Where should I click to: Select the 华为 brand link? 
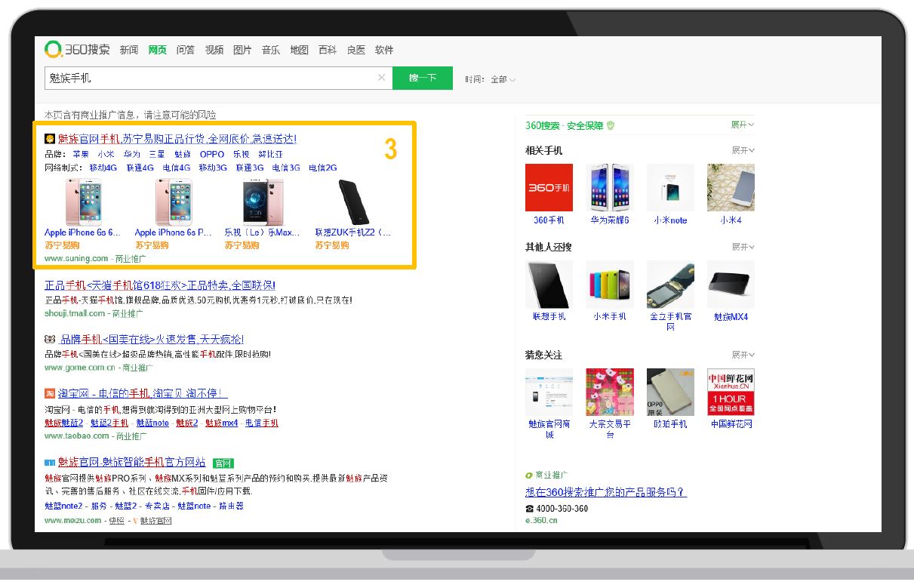132,154
